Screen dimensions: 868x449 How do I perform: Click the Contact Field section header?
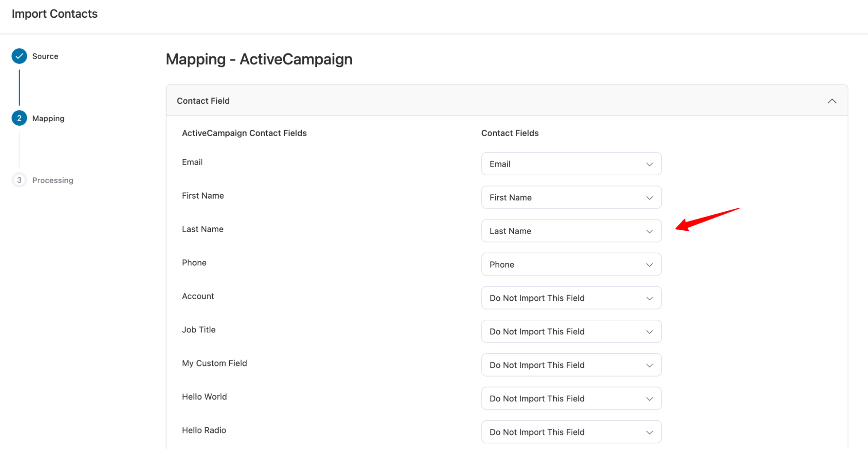pos(203,101)
